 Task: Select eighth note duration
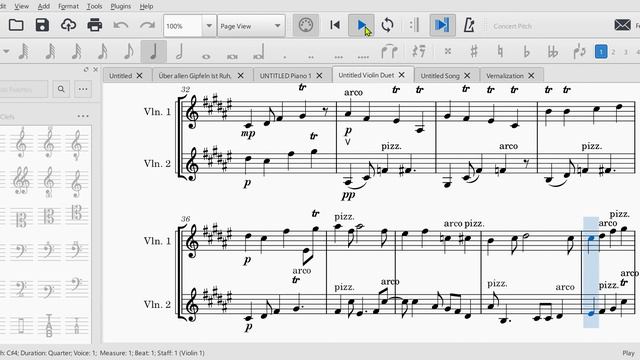(128, 52)
